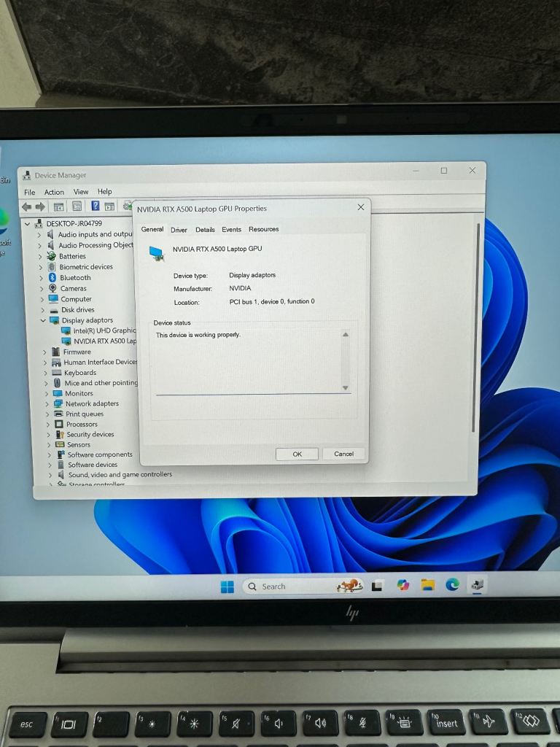Click the Bluetooth category icon

(53, 278)
